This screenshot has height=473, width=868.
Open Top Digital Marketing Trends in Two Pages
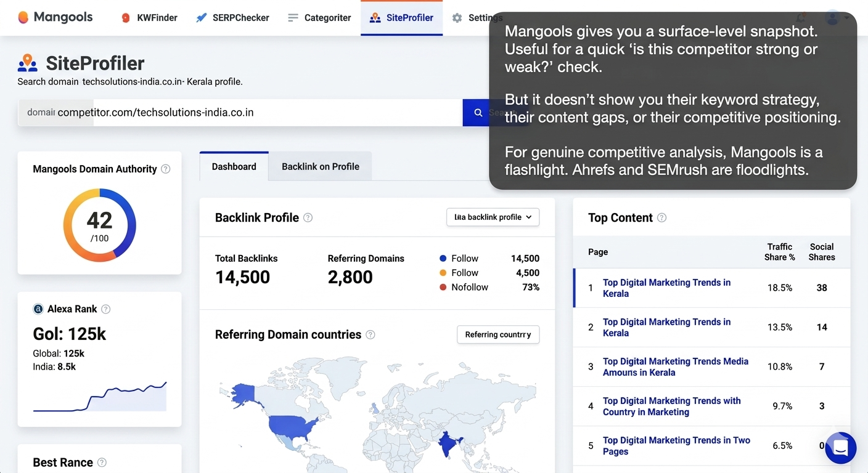[x=676, y=445]
